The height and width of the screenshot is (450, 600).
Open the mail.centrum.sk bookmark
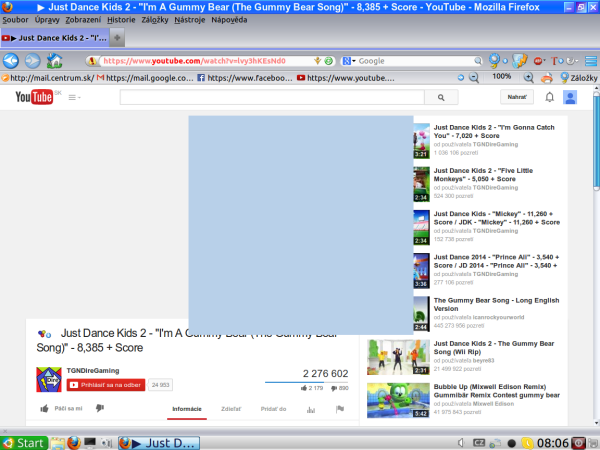point(48,78)
